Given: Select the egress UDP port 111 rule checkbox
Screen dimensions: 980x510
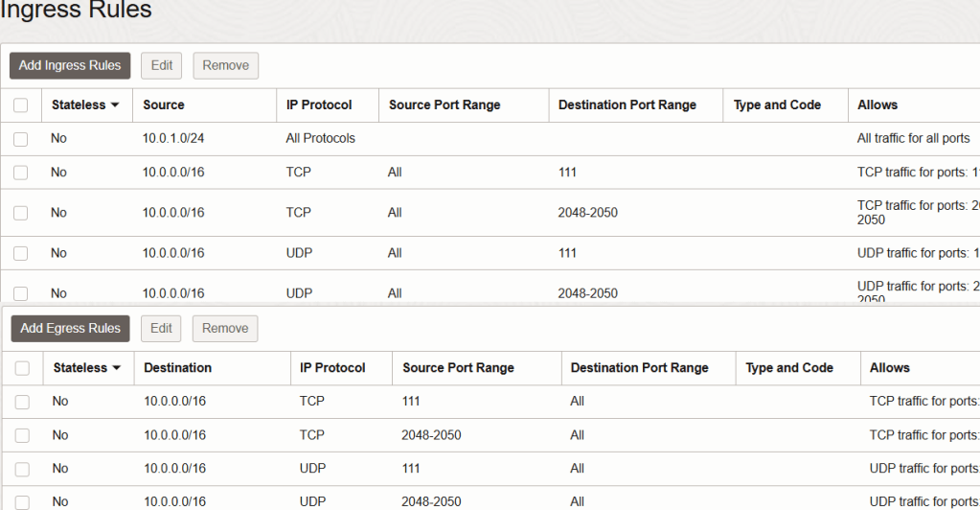Looking at the screenshot, I should click(22, 469).
